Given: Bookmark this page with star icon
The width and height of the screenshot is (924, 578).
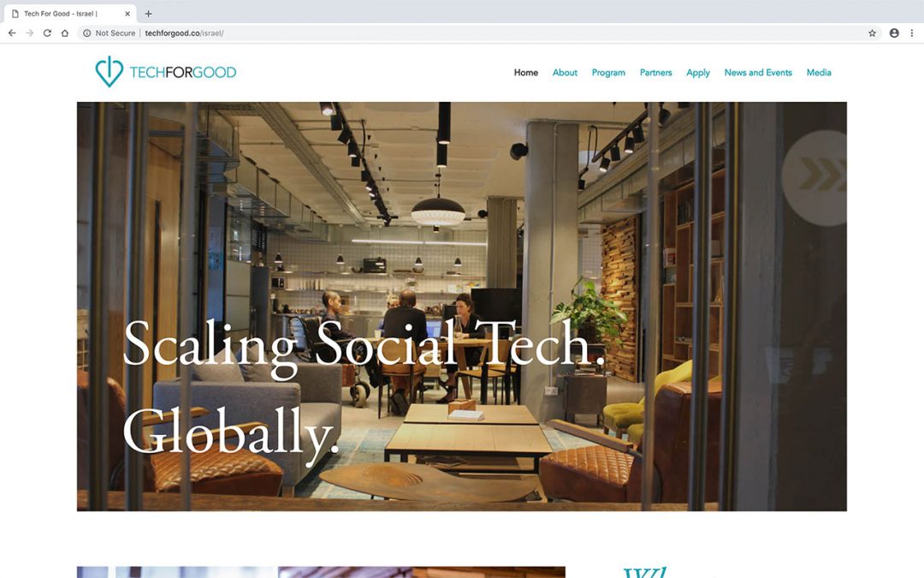Looking at the screenshot, I should (x=872, y=33).
